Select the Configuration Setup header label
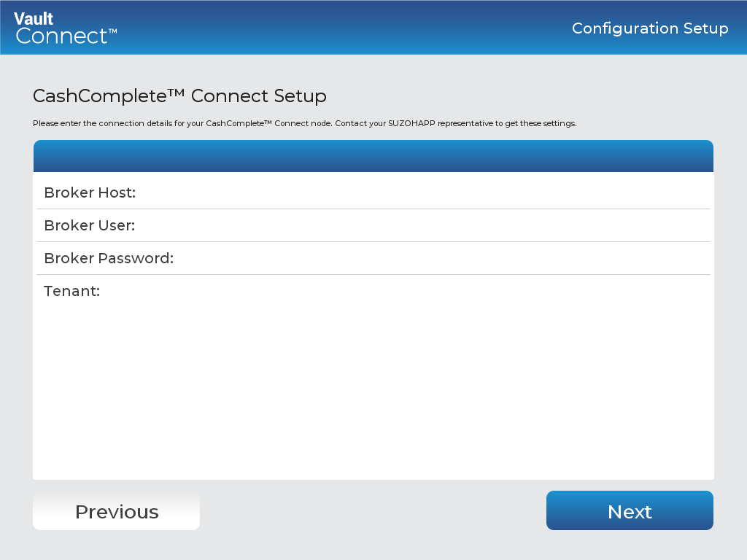The image size is (747, 560). [x=649, y=28]
